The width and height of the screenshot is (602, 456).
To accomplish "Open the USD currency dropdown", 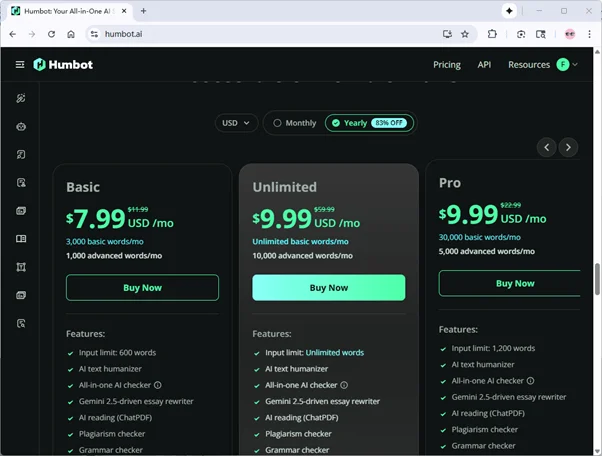I will click(237, 123).
